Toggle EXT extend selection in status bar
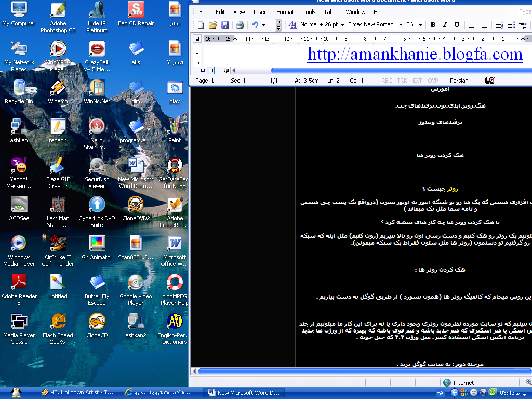Viewport: 532px width, 399px height. click(417, 81)
